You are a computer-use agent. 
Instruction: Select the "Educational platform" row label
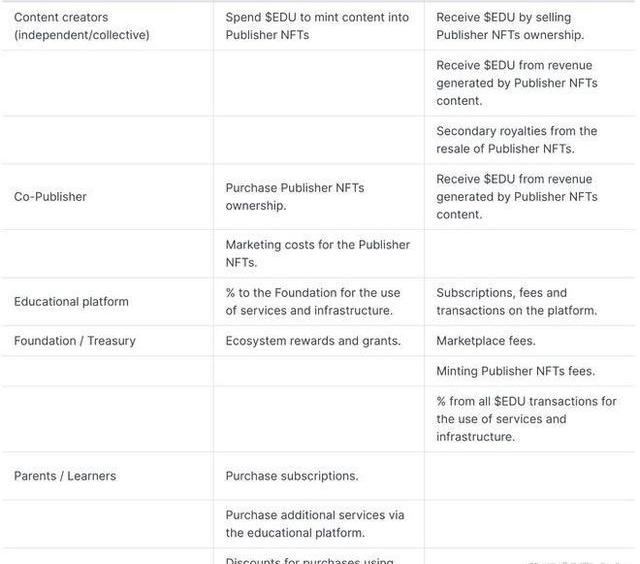(x=71, y=302)
